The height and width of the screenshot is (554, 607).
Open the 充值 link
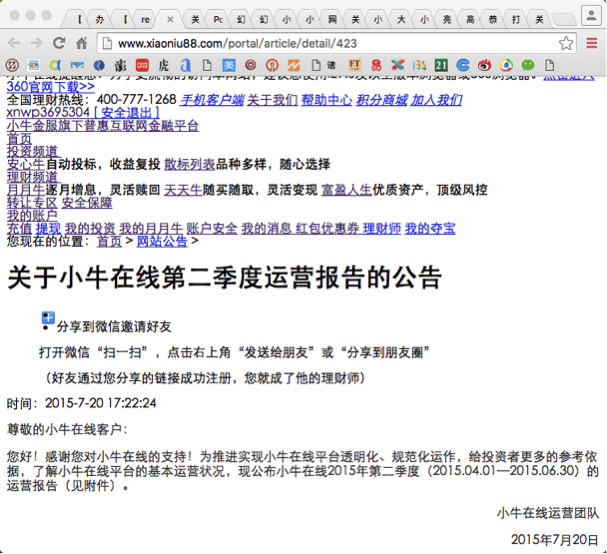19,228
